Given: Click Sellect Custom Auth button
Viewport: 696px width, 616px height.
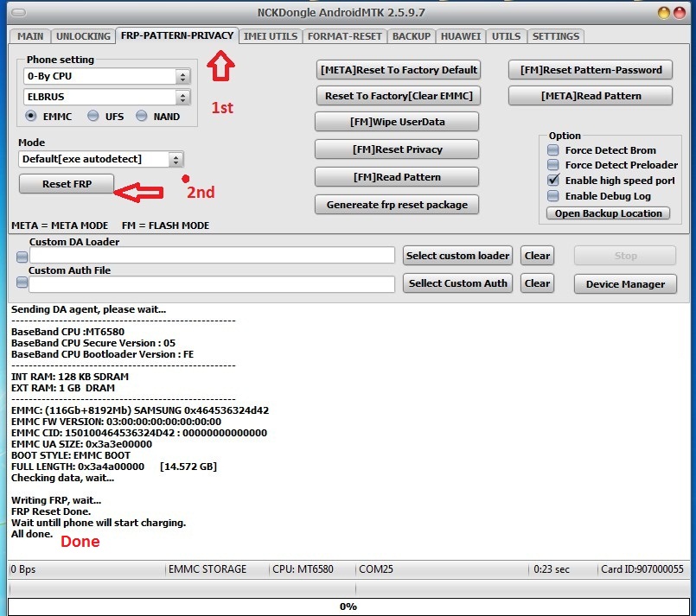Looking at the screenshot, I should (x=457, y=283).
